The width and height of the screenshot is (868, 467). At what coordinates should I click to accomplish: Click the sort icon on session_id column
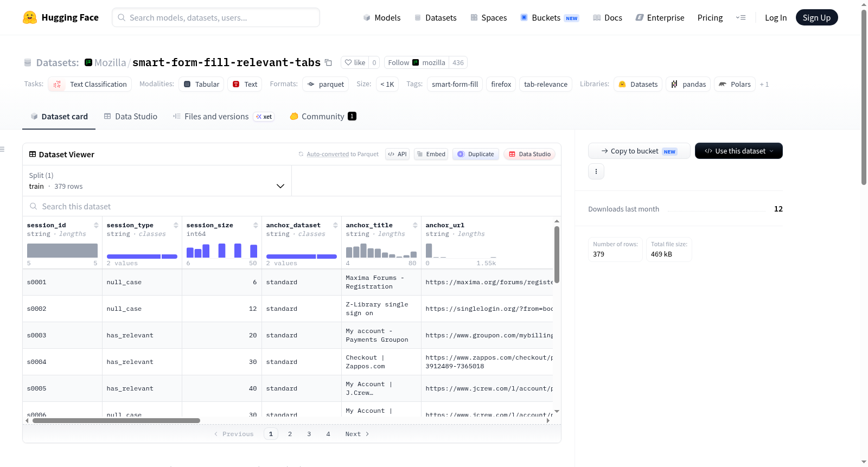point(96,225)
